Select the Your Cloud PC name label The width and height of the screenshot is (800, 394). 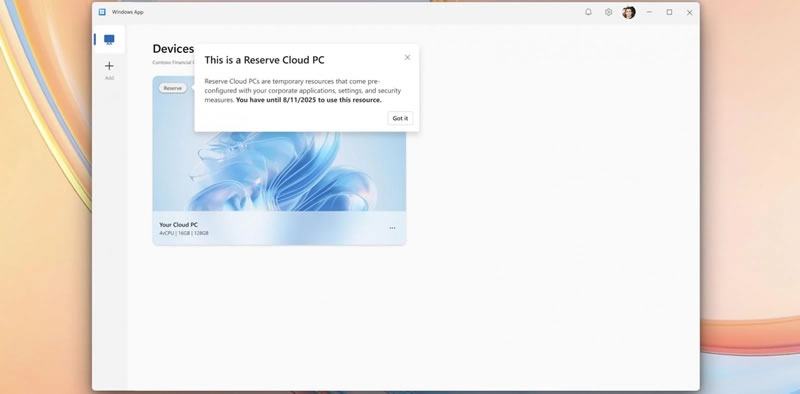click(x=178, y=225)
